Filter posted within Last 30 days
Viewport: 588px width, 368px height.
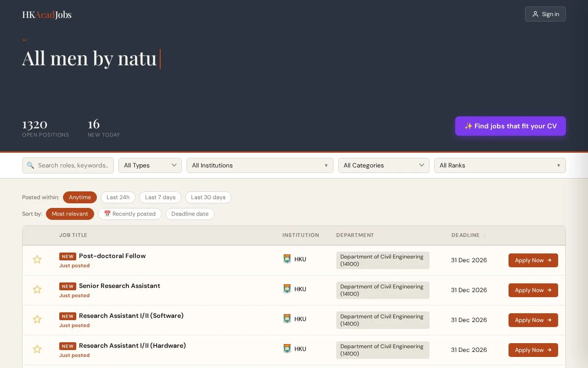[x=208, y=197]
